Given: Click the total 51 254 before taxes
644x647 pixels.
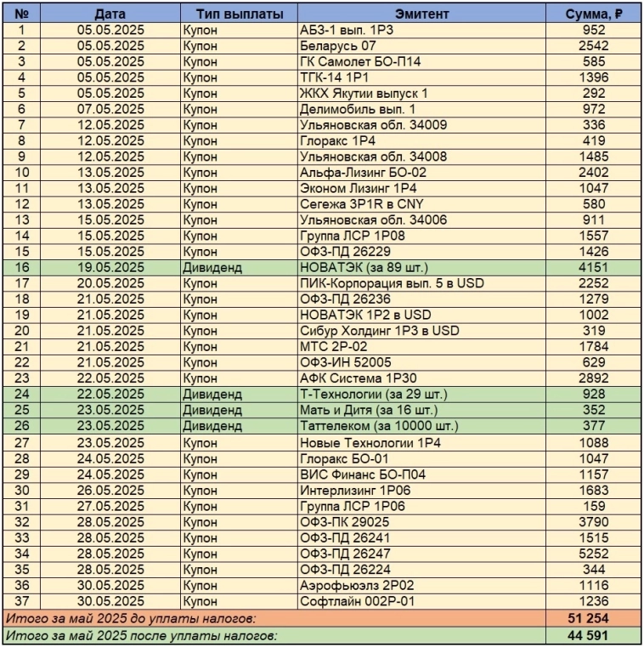Looking at the screenshot, I should 594,618.
